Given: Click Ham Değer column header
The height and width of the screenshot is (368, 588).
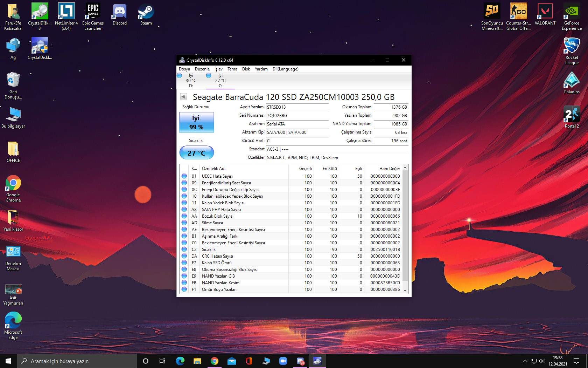Looking at the screenshot, I should pyautogui.click(x=383, y=169).
